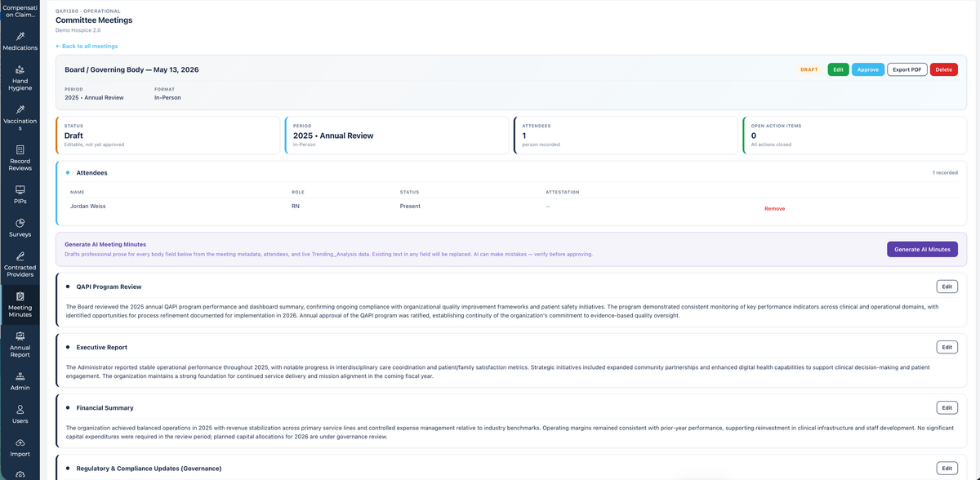Open the Admin sidebar icon
The image size is (980, 480).
[20, 376]
